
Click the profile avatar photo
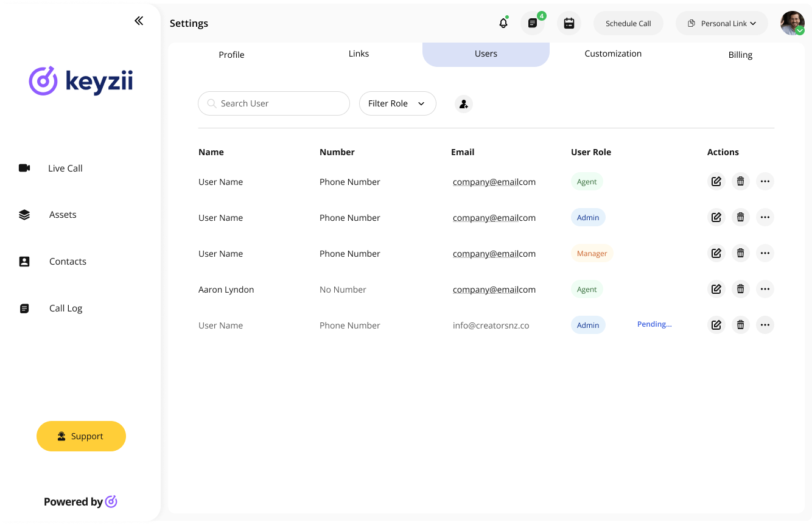[x=793, y=23]
